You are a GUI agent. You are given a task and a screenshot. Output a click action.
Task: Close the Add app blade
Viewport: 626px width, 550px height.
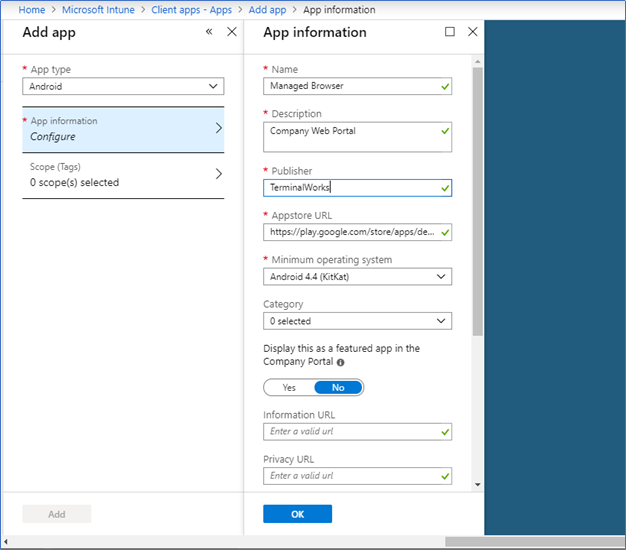232,32
